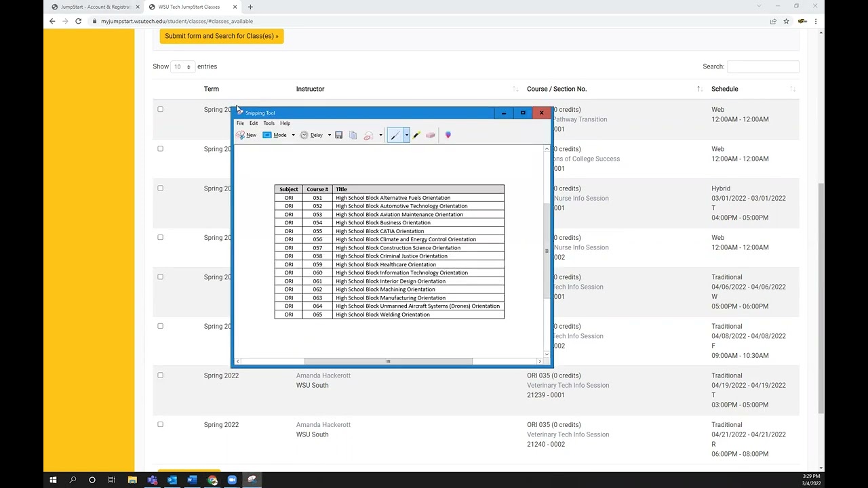Click into the table Search field
This screenshot has width=868, height=488.
pos(763,66)
